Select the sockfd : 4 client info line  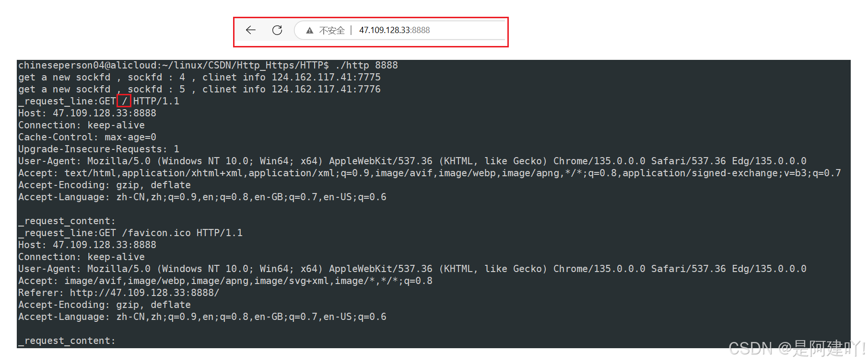(199, 77)
